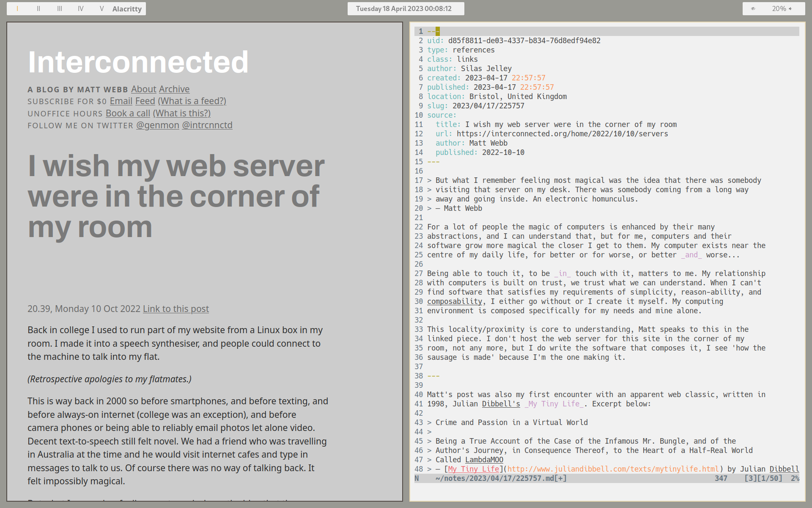Click 'Book a call'
The image size is (812, 508).
[x=128, y=113]
